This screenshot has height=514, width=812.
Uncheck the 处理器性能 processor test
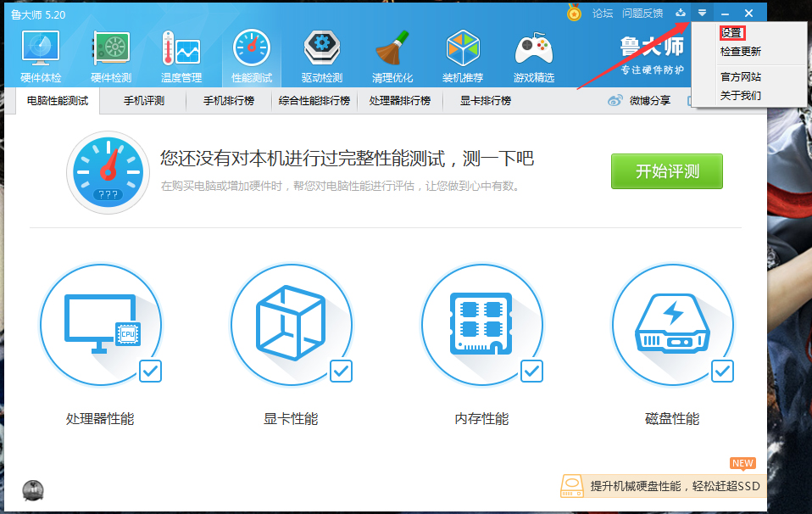pyautogui.click(x=151, y=372)
